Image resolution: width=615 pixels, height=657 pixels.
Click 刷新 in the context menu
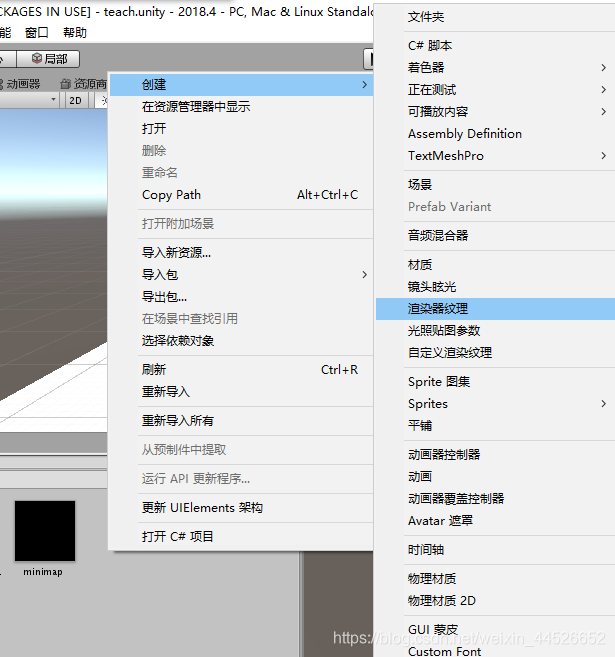pos(241,370)
